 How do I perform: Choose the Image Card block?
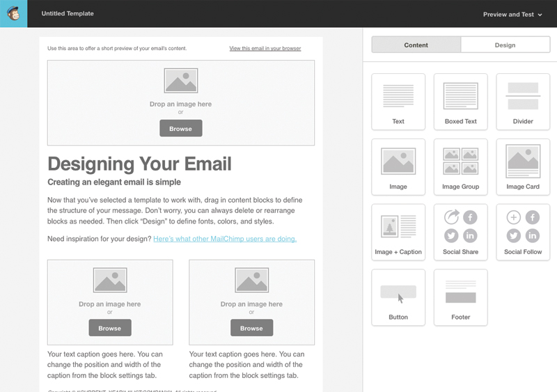tap(523, 166)
